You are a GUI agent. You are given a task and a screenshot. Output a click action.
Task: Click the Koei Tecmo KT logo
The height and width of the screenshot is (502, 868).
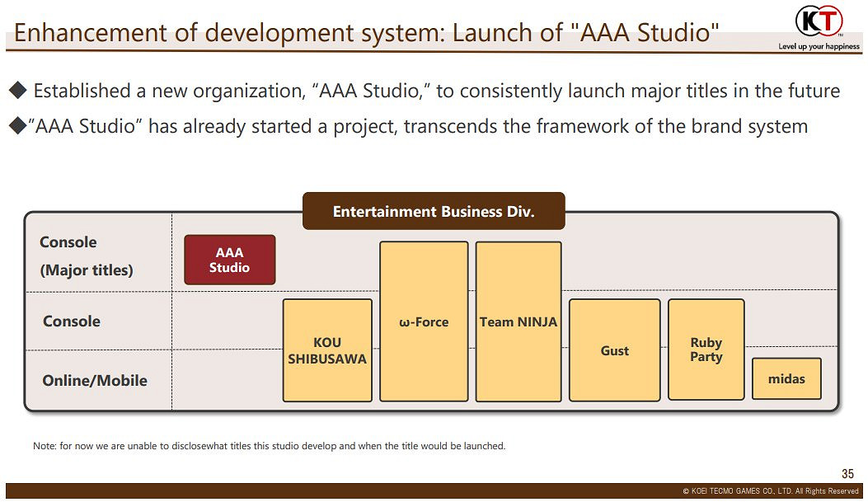click(x=818, y=21)
